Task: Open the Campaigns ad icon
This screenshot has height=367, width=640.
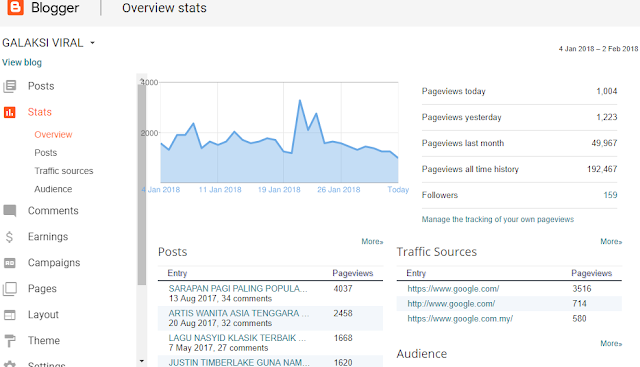Action: pos(10,263)
